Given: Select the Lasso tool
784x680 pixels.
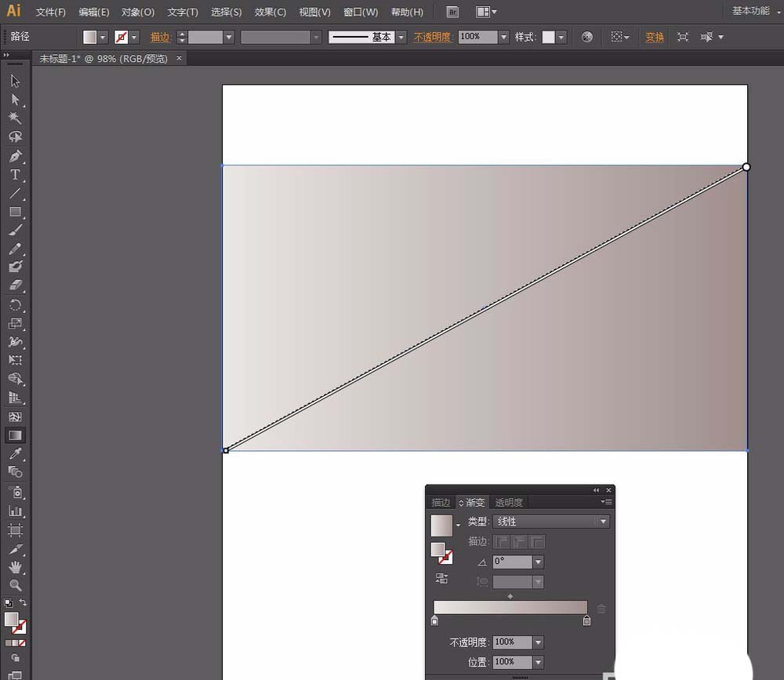Looking at the screenshot, I should 15,136.
